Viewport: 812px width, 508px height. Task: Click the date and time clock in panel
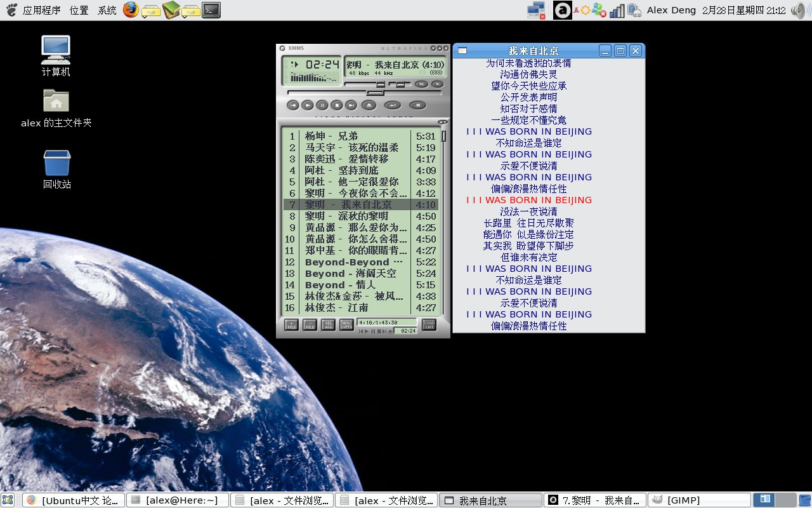[x=744, y=10]
